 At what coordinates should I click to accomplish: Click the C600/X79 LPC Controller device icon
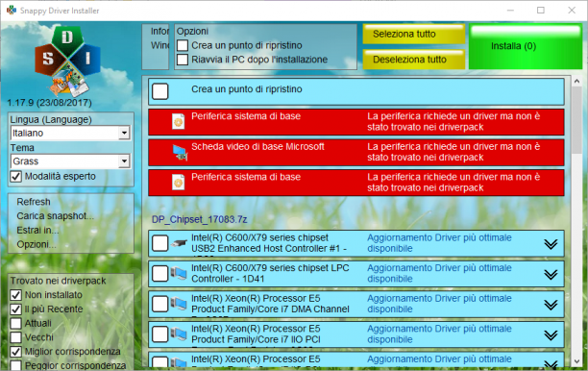pyautogui.click(x=179, y=274)
